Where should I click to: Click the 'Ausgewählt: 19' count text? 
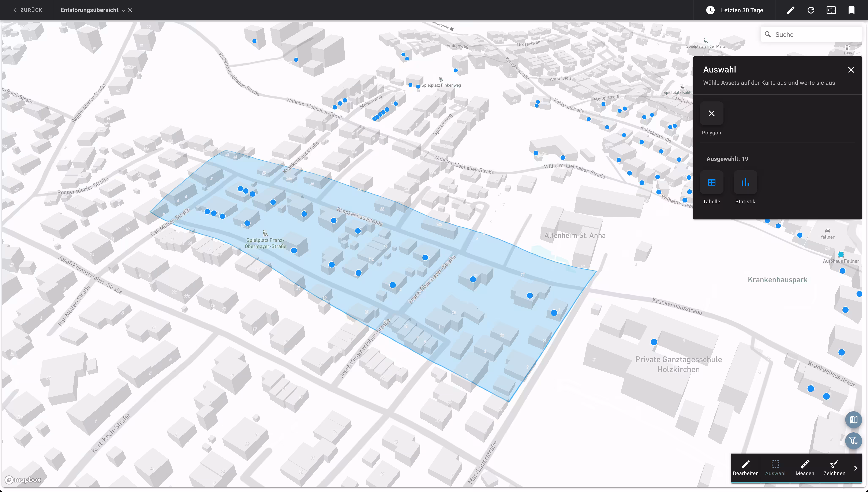(727, 159)
